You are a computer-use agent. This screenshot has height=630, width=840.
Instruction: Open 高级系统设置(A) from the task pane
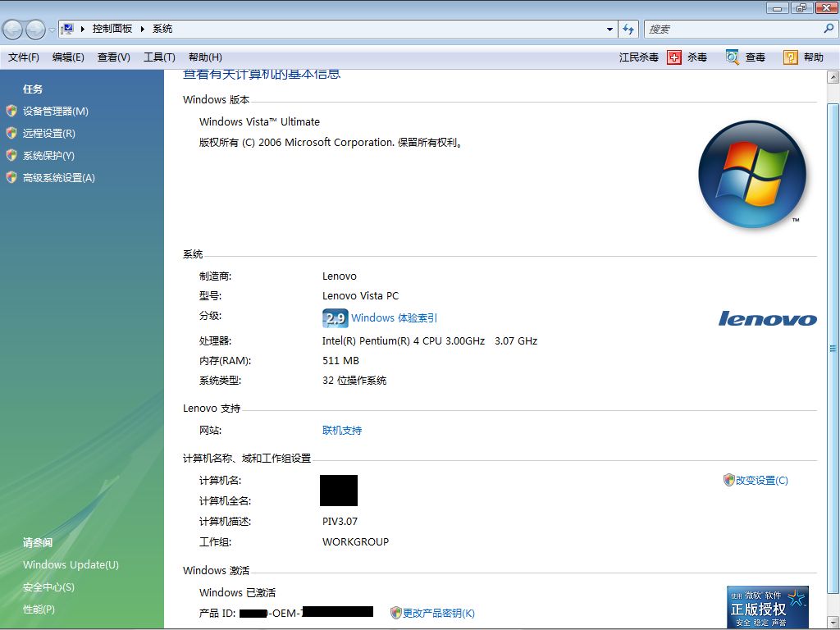(58, 178)
